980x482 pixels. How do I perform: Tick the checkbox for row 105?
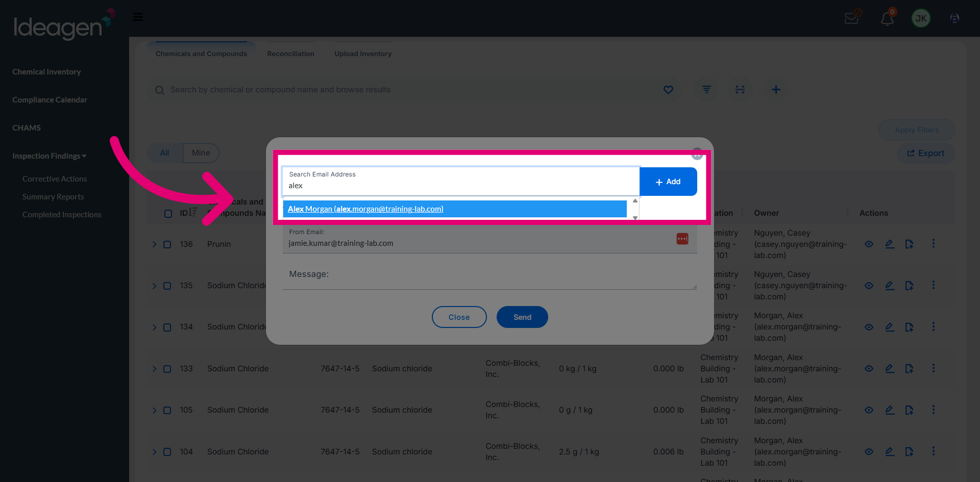click(167, 410)
